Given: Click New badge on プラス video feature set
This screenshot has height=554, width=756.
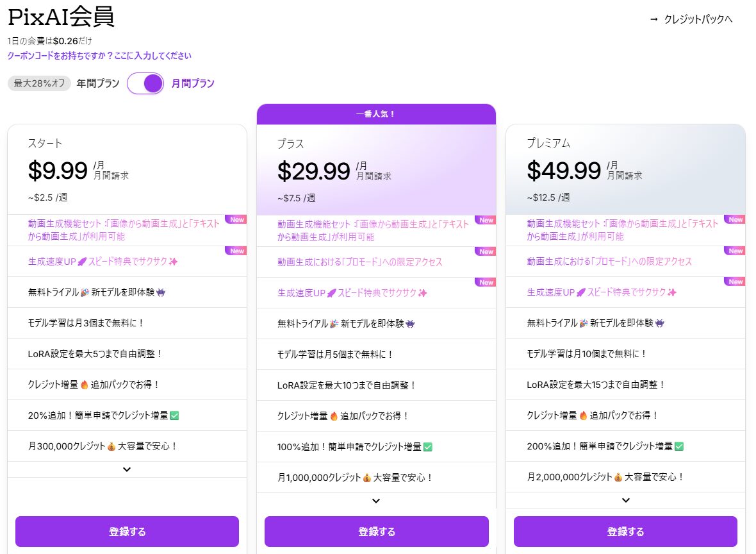Looking at the screenshot, I should tap(486, 220).
